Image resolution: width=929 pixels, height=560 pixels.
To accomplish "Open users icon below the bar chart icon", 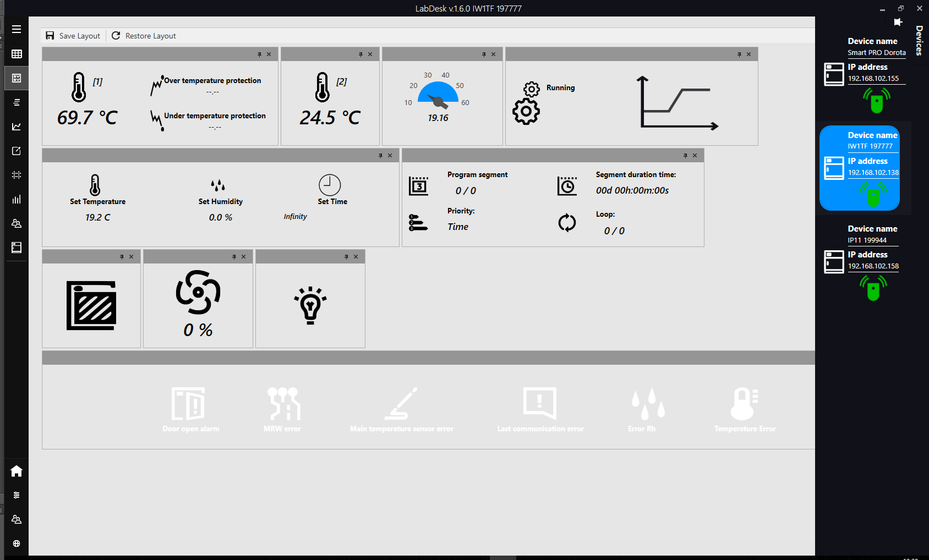I will [17, 223].
